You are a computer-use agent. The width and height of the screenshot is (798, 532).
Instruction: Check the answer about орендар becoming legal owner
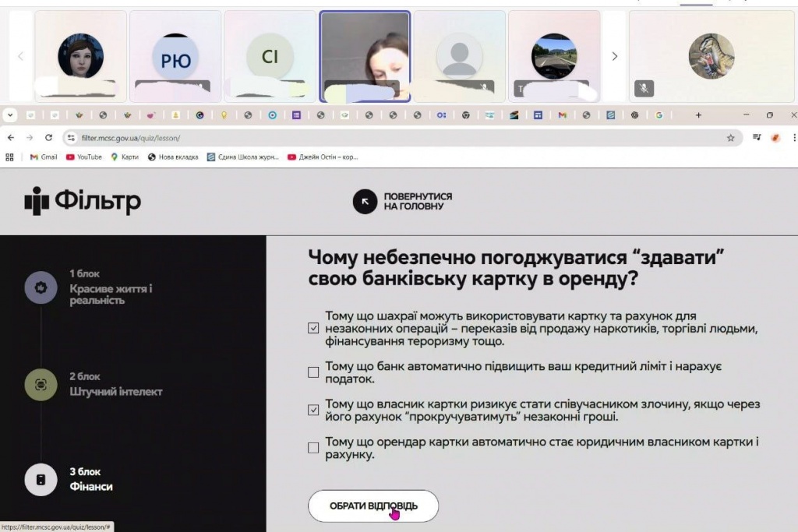(313, 448)
